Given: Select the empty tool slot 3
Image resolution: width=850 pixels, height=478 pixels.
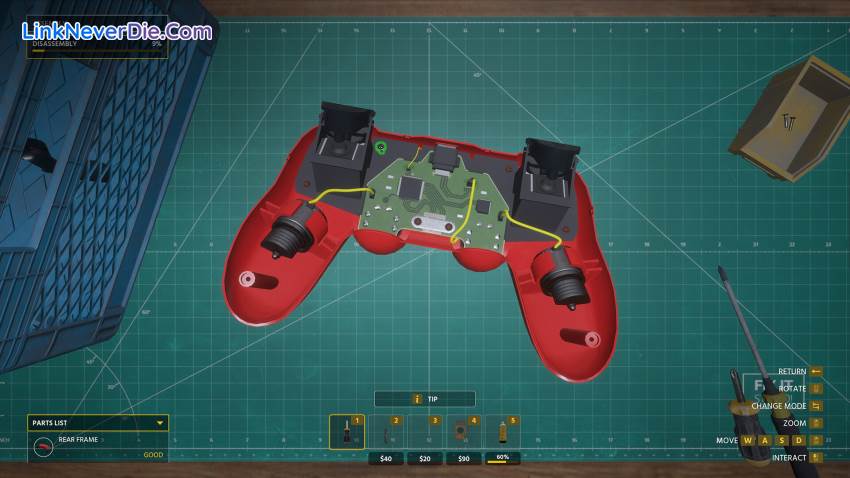Looking at the screenshot, I should coord(424,432).
